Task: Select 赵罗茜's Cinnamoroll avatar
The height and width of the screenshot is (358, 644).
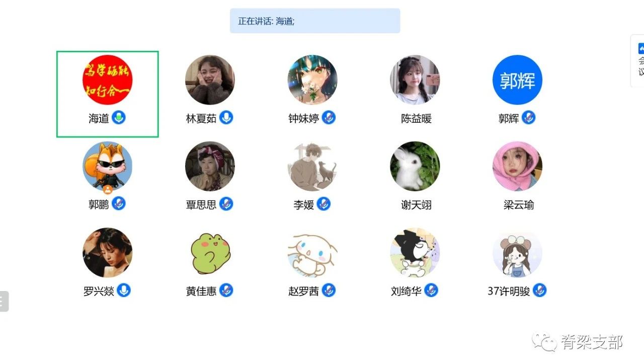Action: pyautogui.click(x=312, y=252)
